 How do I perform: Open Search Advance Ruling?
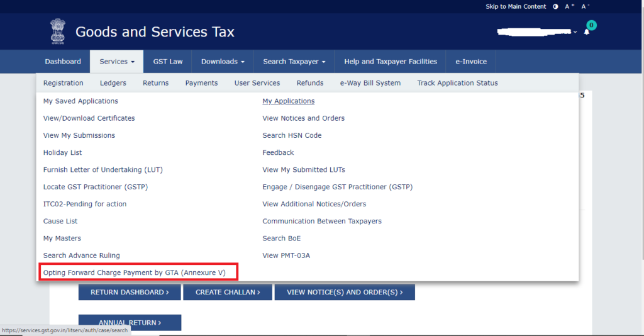[82, 255]
